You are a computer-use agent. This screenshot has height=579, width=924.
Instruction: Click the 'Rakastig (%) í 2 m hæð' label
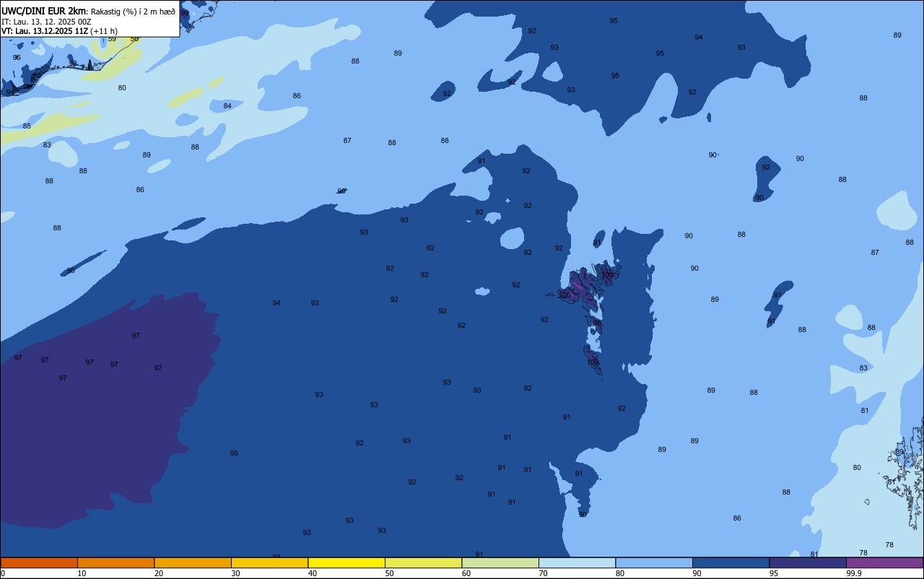[x=133, y=12]
